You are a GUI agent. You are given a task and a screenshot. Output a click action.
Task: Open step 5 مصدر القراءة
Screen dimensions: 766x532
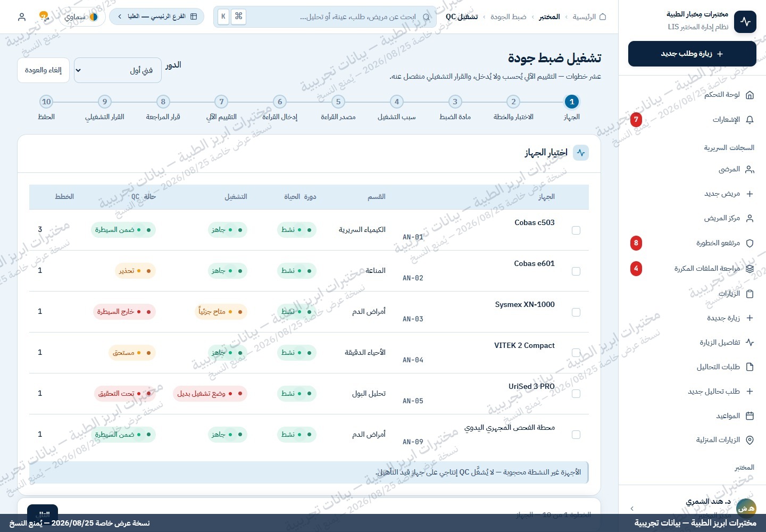[338, 107]
